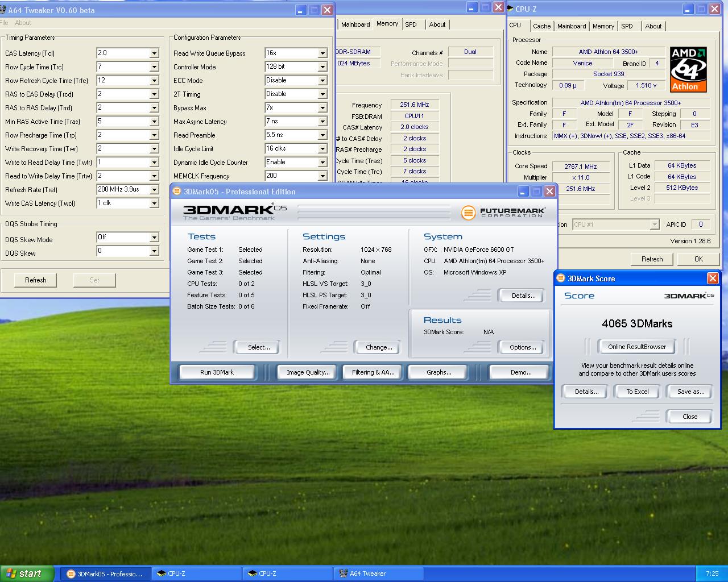Click the A64 Tweaker title bar icon
Image resolution: width=728 pixels, height=582 pixels.
tap(4, 10)
